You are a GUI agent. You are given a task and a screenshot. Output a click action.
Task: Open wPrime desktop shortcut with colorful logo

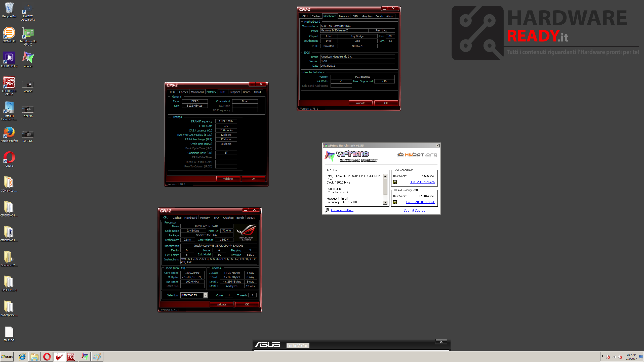28,60
